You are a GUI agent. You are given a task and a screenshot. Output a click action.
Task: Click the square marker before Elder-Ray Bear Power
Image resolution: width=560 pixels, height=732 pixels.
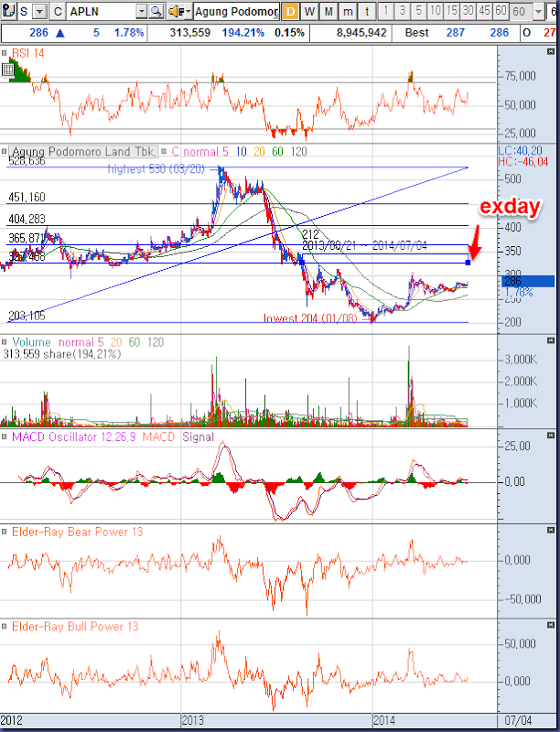[5, 532]
